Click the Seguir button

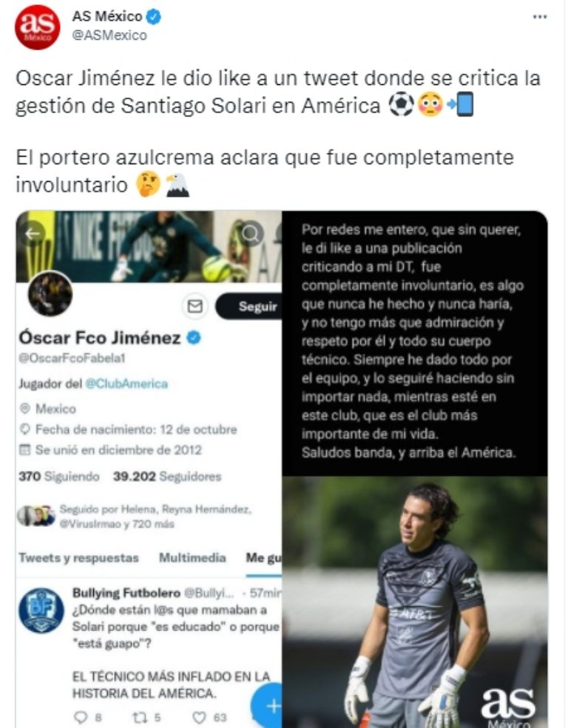click(x=249, y=307)
